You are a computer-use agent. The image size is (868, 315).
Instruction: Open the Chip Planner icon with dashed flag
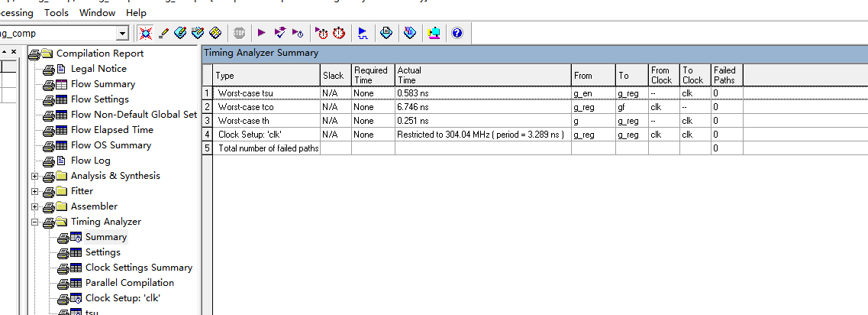coord(198,34)
